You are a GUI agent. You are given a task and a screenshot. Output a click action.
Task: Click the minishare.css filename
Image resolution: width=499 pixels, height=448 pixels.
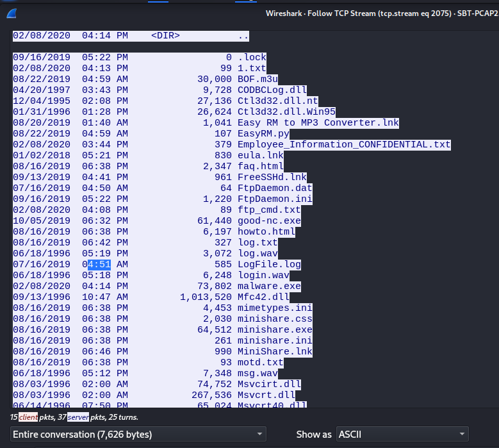(x=275, y=319)
